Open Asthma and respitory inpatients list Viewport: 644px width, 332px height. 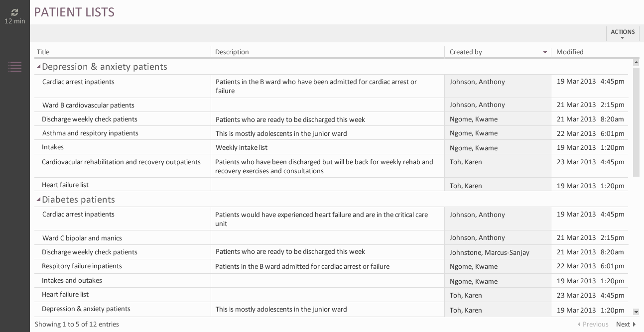tap(90, 133)
